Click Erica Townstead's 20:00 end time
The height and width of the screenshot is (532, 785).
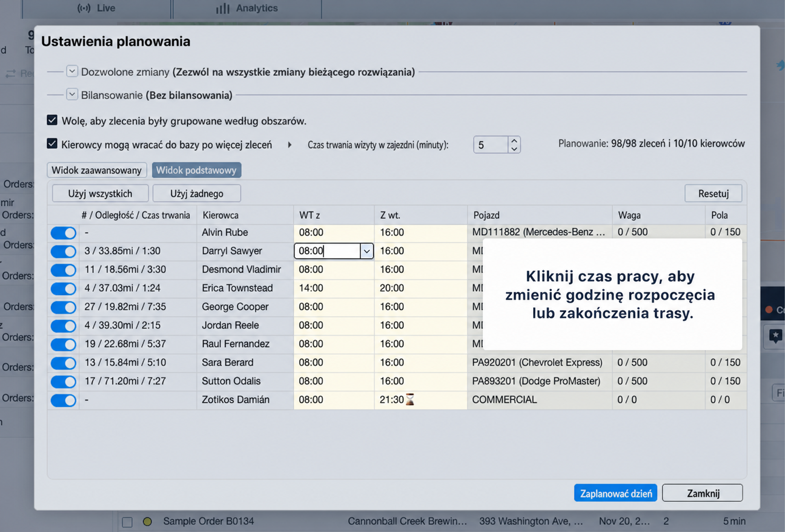click(421, 288)
